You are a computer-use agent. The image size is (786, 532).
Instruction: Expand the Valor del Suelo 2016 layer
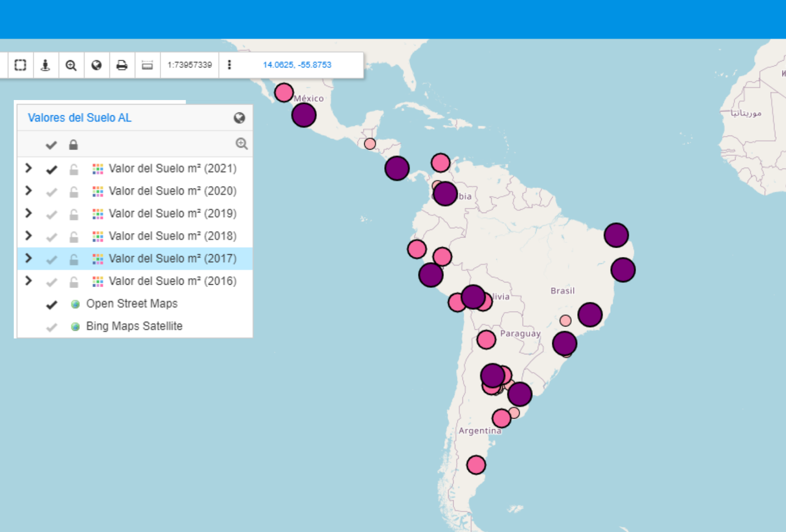[29, 281]
